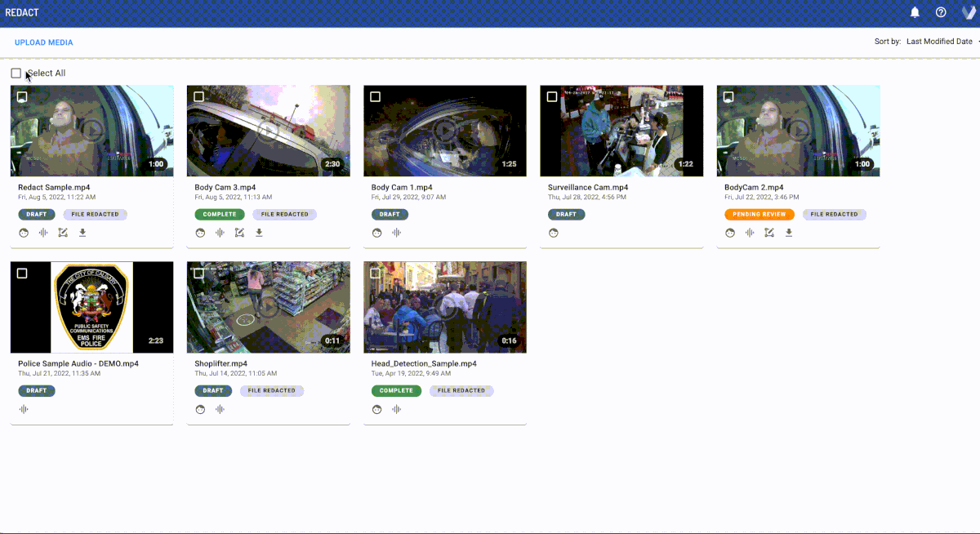This screenshot has width=980, height=534.
Task: Click face detection icon under Redact Sample.mp4
Action: 24,233
